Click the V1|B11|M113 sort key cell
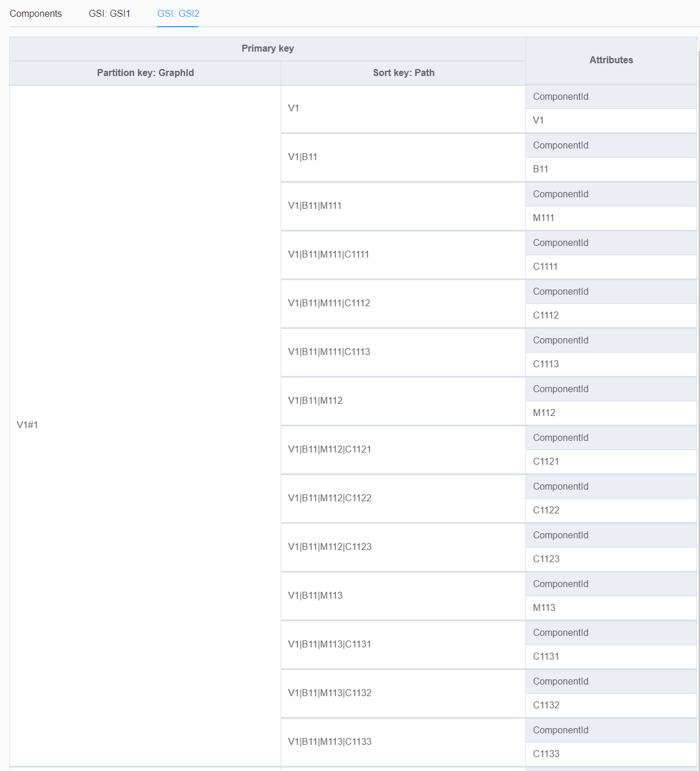This screenshot has width=700, height=771. pos(314,595)
